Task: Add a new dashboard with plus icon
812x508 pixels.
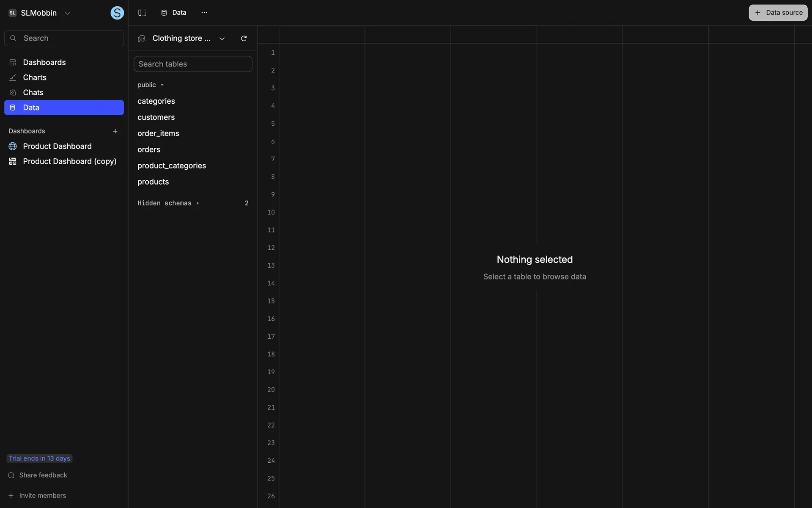Action: click(x=115, y=131)
